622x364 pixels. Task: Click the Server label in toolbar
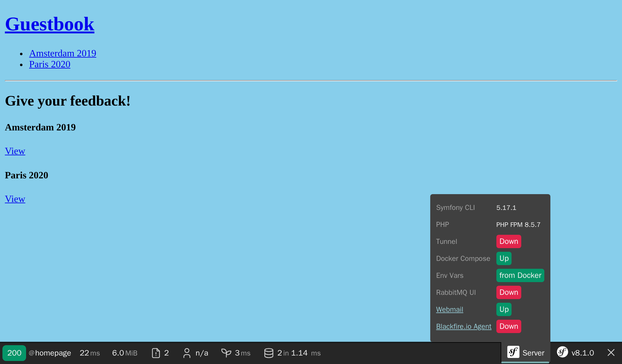point(533,353)
